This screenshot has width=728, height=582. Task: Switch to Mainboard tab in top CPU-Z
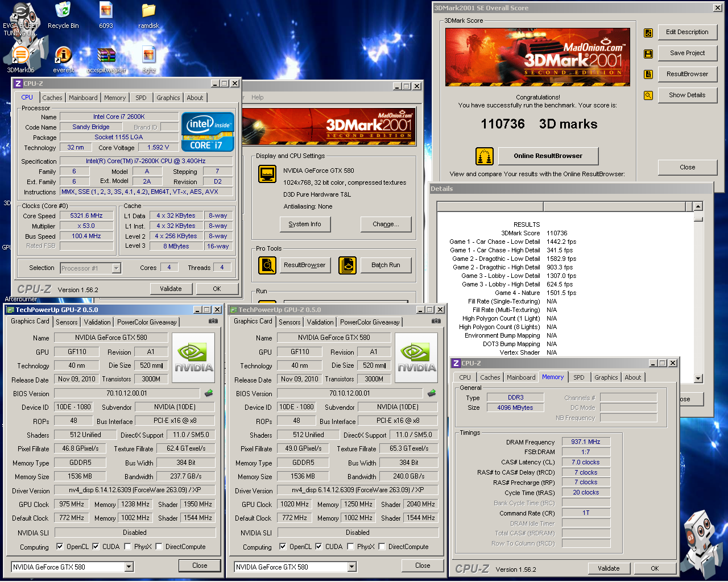pyautogui.click(x=83, y=98)
